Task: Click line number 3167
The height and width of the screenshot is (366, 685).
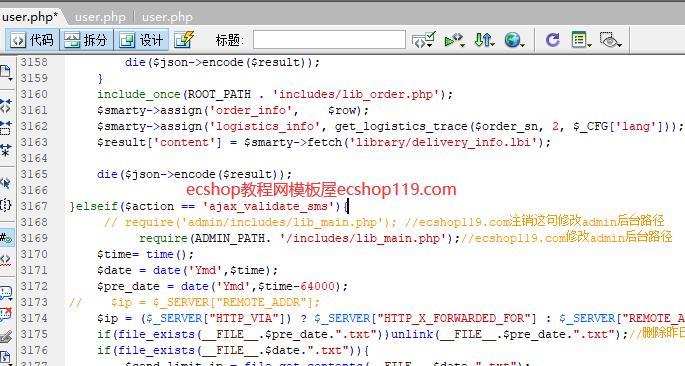Action: click(x=34, y=206)
